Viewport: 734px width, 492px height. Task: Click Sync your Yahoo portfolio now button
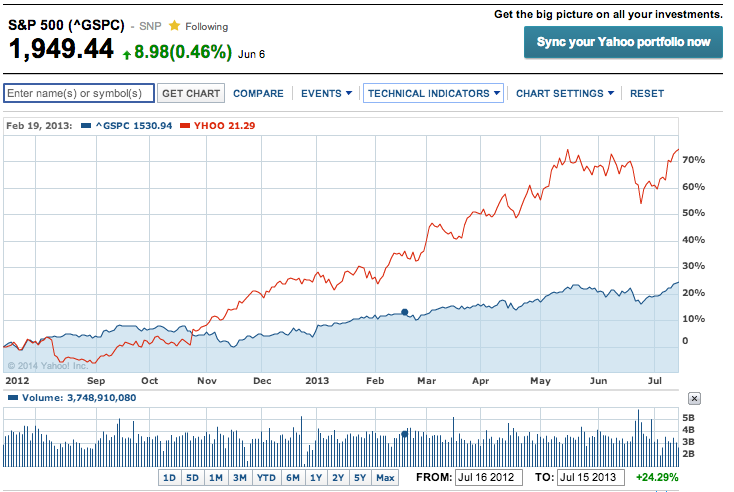623,42
